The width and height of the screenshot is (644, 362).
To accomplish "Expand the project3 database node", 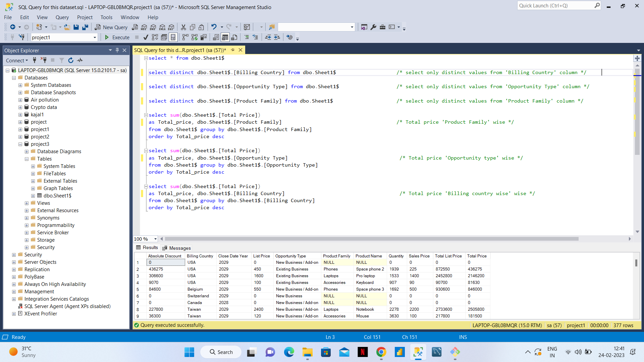I will coord(20,144).
